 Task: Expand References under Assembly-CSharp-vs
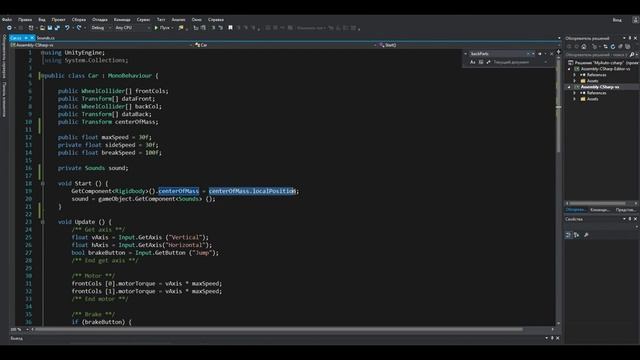coord(575,93)
